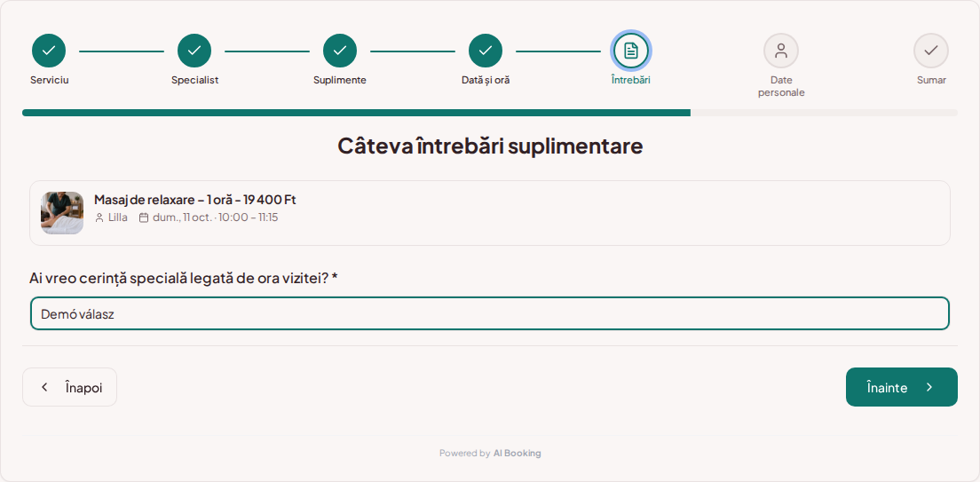Click the Suplimente step checkmark circle

click(340, 51)
